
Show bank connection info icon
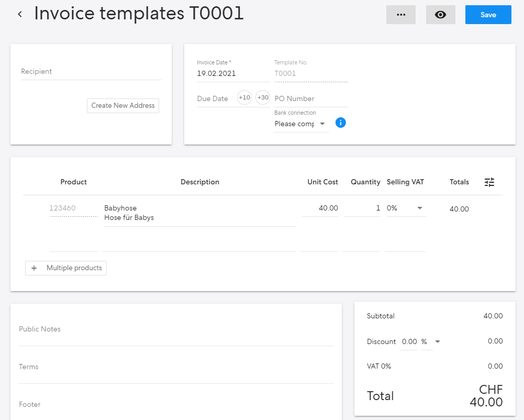[x=340, y=123]
